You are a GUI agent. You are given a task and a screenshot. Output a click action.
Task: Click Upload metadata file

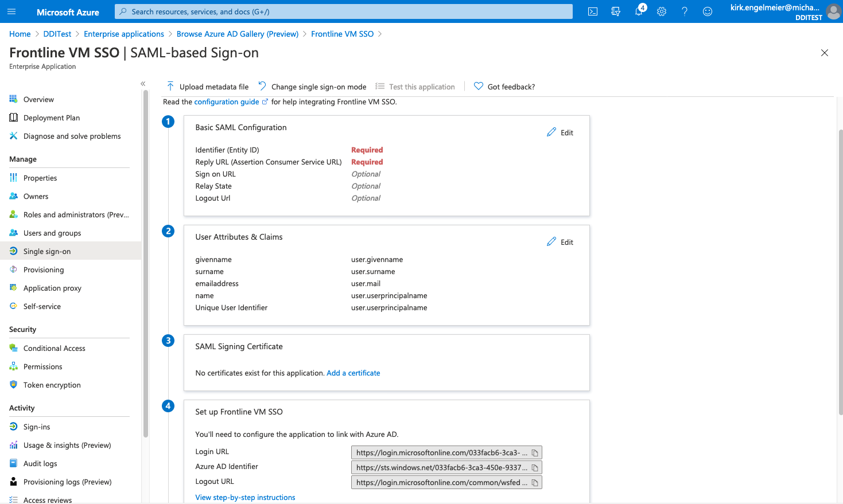[207, 87]
